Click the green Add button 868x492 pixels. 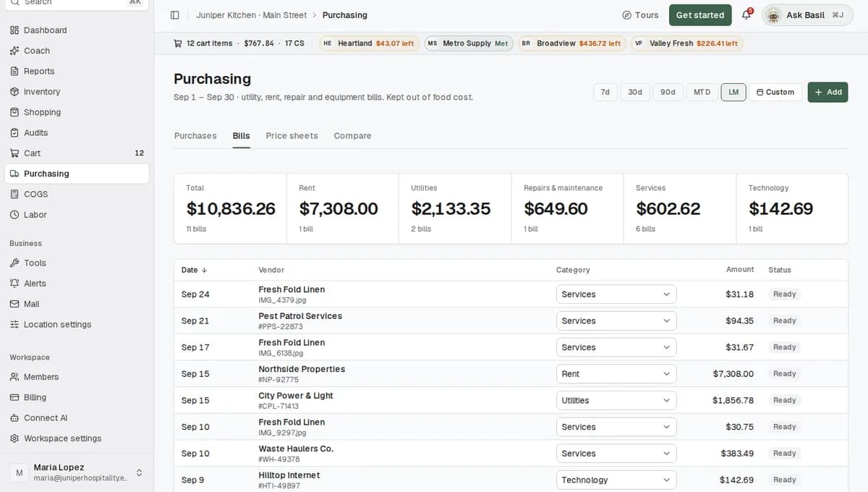(827, 92)
